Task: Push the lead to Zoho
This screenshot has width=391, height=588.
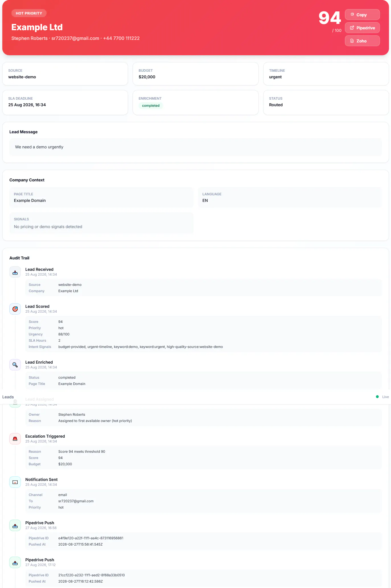Action: (362, 41)
